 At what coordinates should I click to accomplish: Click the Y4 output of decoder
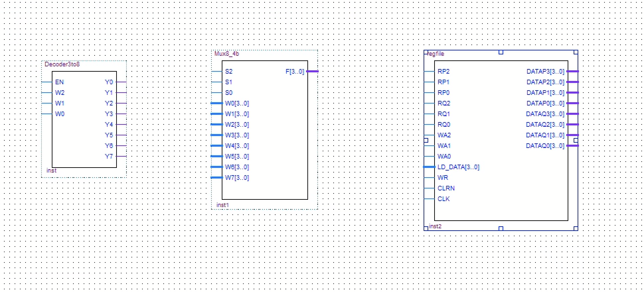tap(109, 124)
